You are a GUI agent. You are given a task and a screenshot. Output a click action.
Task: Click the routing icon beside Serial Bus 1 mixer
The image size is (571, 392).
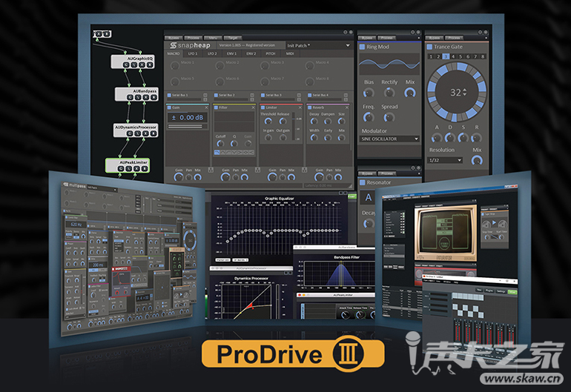coord(211,170)
